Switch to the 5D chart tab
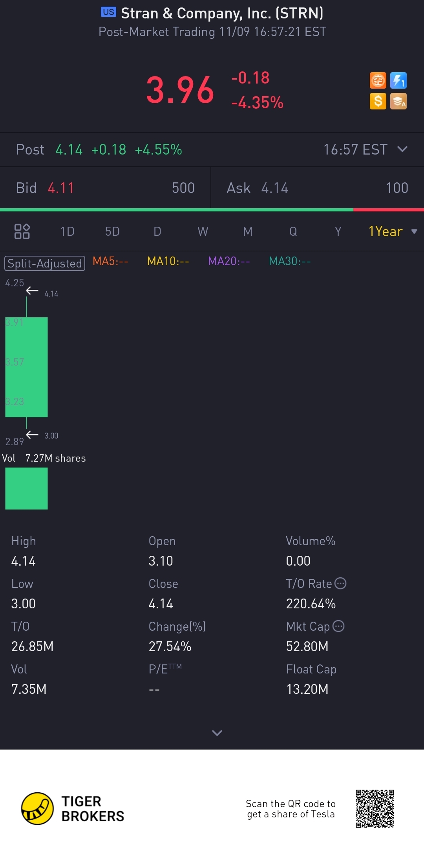This screenshot has width=424, height=868. 112,231
